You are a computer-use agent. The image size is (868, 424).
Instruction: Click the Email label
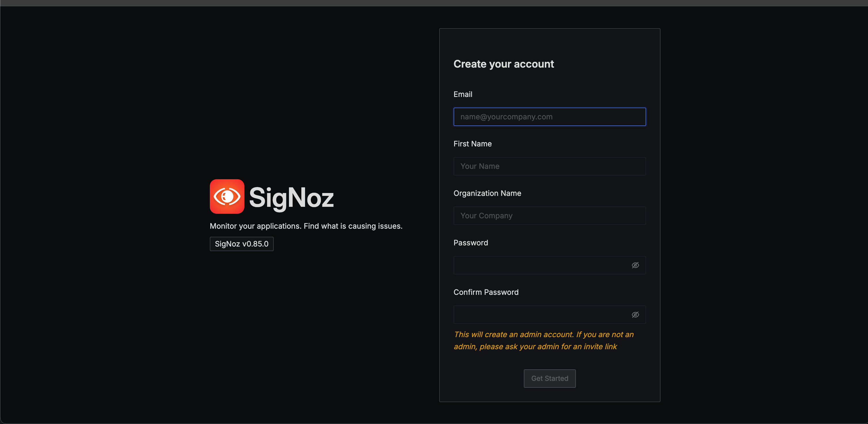[x=463, y=94]
